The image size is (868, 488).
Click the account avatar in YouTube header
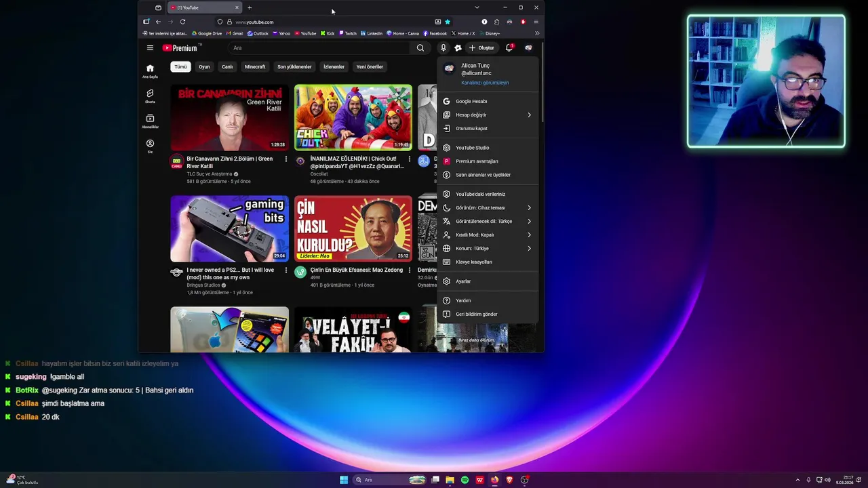pyautogui.click(x=528, y=48)
